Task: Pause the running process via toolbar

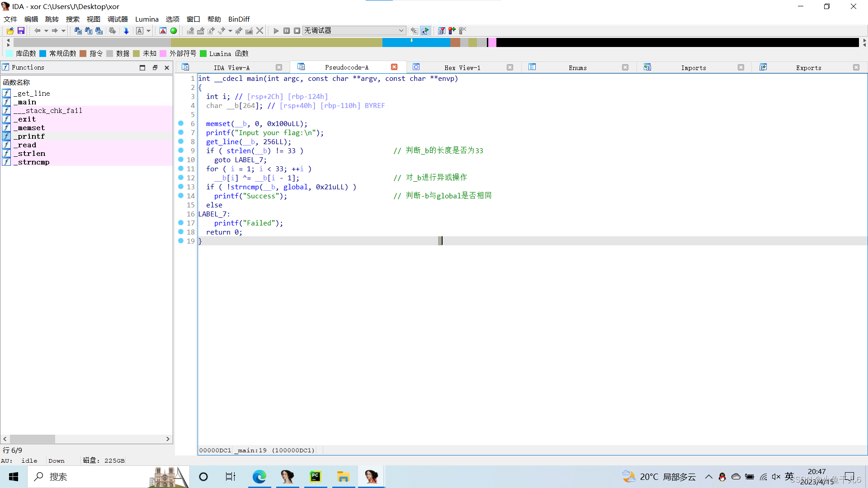Action: pos(287,31)
